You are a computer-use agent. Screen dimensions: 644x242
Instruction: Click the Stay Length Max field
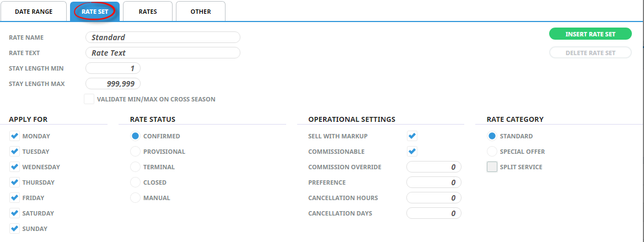pos(113,84)
